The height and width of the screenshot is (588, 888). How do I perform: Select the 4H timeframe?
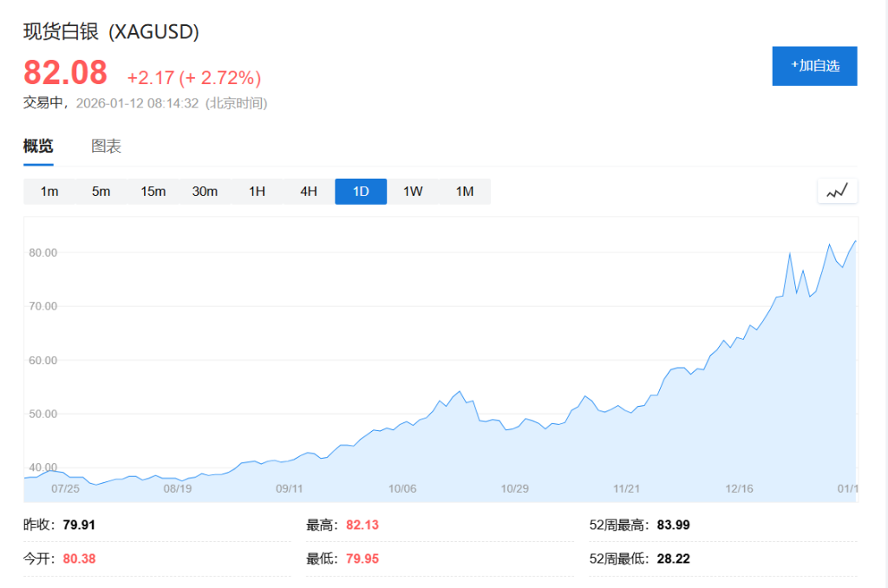(309, 191)
